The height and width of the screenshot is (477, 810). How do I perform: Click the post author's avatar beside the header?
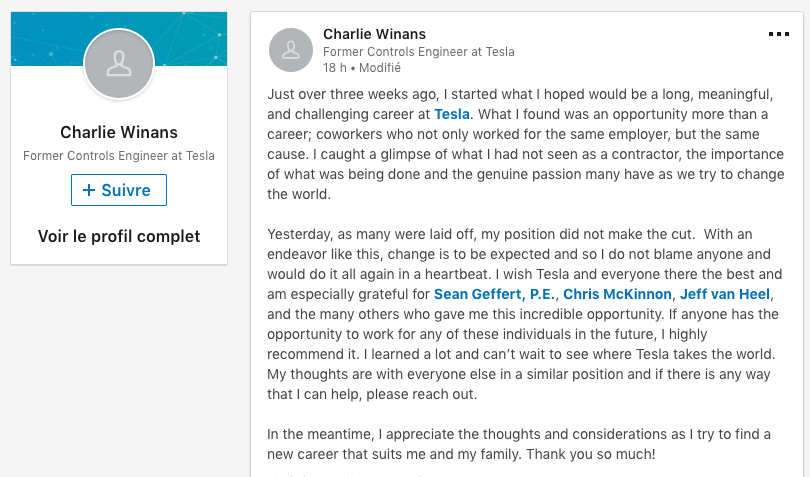[291, 50]
